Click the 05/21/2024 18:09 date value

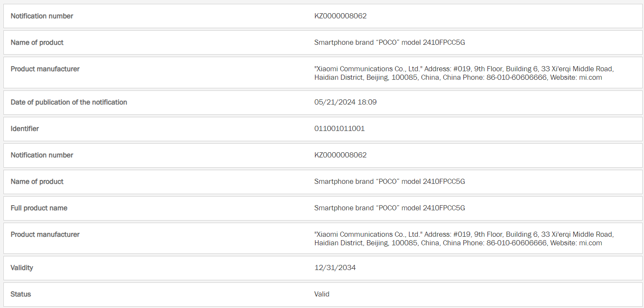coord(345,102)
